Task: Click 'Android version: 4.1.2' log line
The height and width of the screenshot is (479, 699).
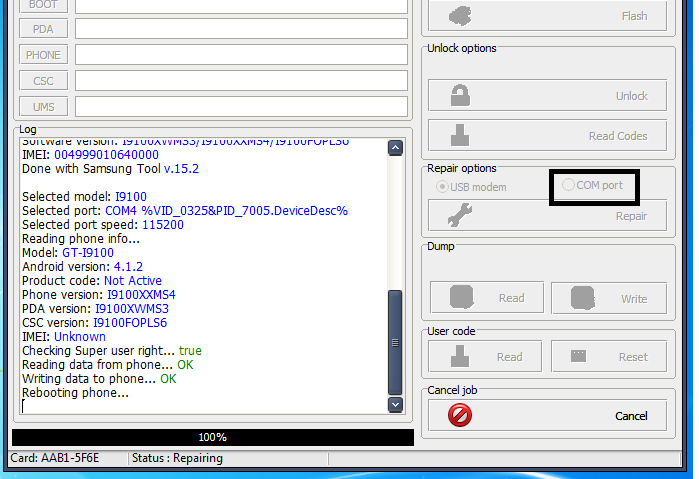Action: click(82, 267)
